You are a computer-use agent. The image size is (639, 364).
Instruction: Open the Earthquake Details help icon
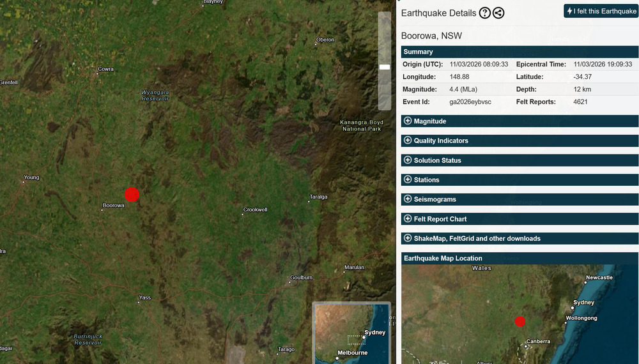tap(485, 13)
